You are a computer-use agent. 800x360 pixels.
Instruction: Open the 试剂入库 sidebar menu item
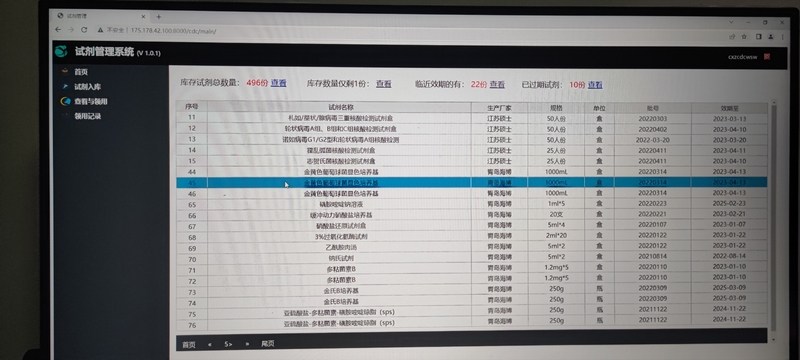click(x=87, y=87)
